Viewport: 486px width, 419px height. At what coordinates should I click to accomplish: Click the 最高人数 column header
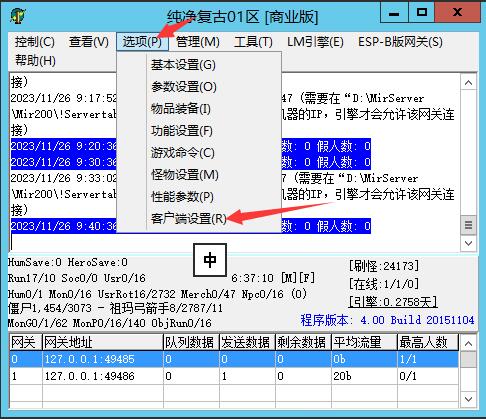428,342
